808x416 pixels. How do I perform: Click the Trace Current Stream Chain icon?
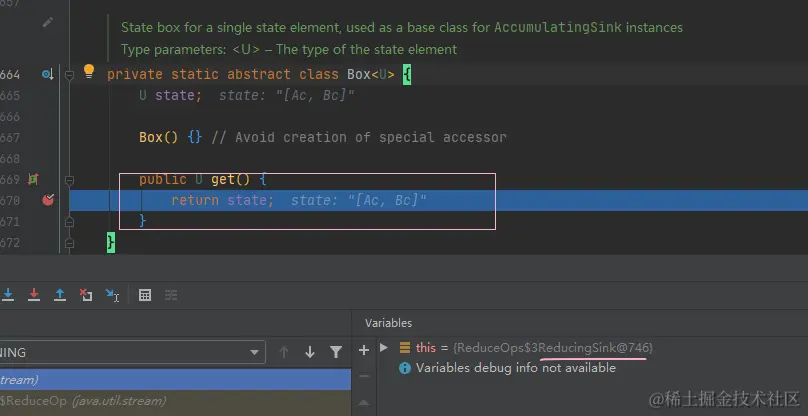pos(171,295)
